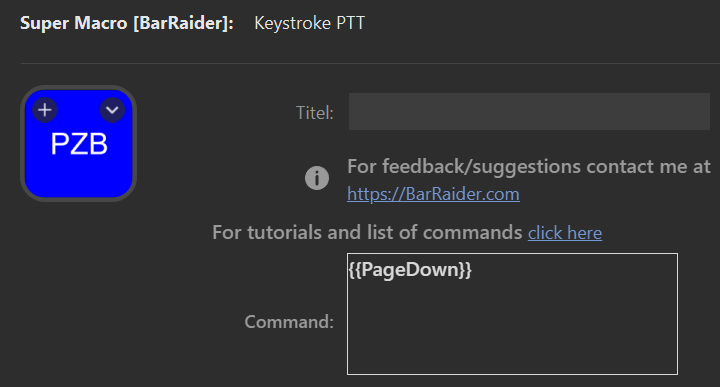Click the tutorials and list of commands text
The width and height of the screenshot is (720, 387).
pyautogui.click(x=367, y=232)
